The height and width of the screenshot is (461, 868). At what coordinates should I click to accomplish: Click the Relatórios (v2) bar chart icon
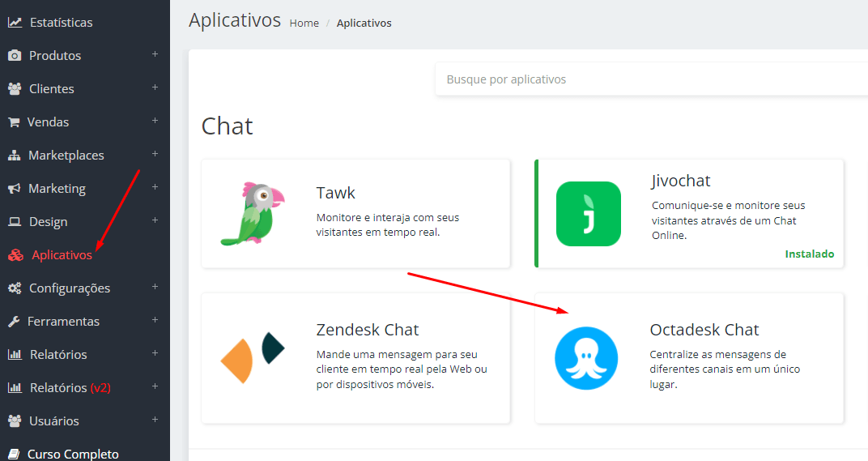15,388
